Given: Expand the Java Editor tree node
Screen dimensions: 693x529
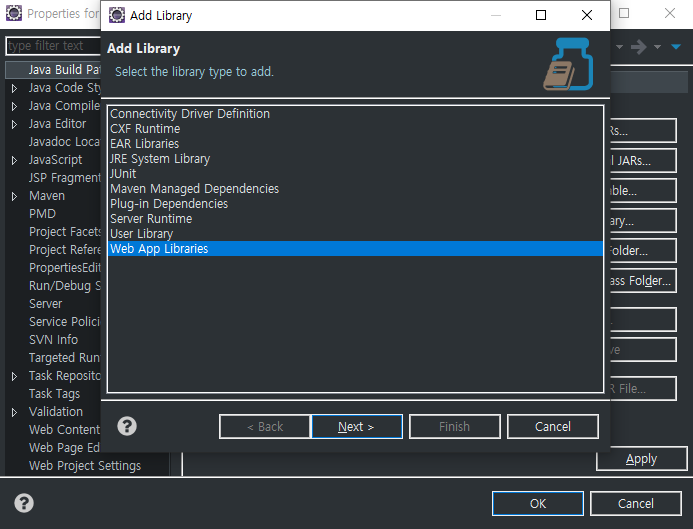Looking at the screenshot, I should [x=15, y=125].
